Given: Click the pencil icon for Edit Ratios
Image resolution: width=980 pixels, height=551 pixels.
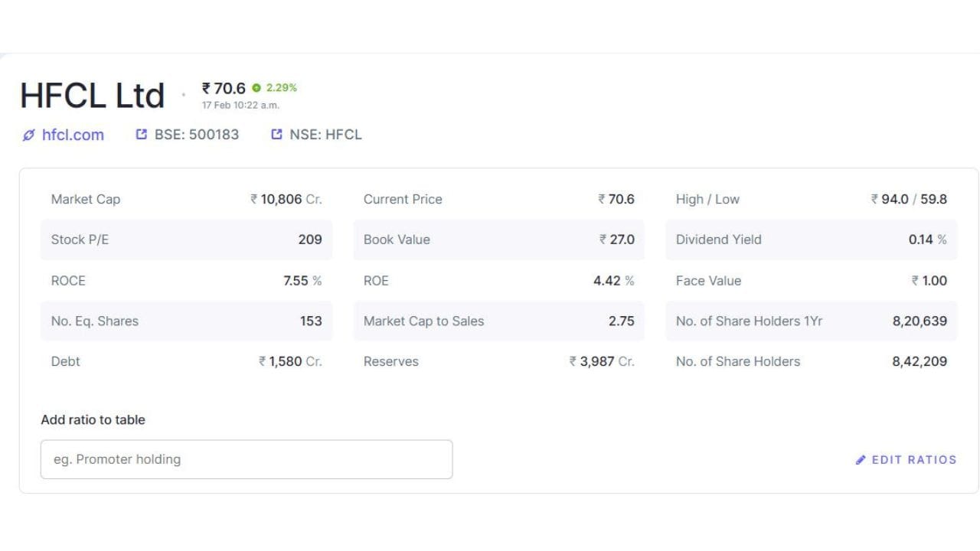Looking at the screenshot, I should click(x=861, y=460).
